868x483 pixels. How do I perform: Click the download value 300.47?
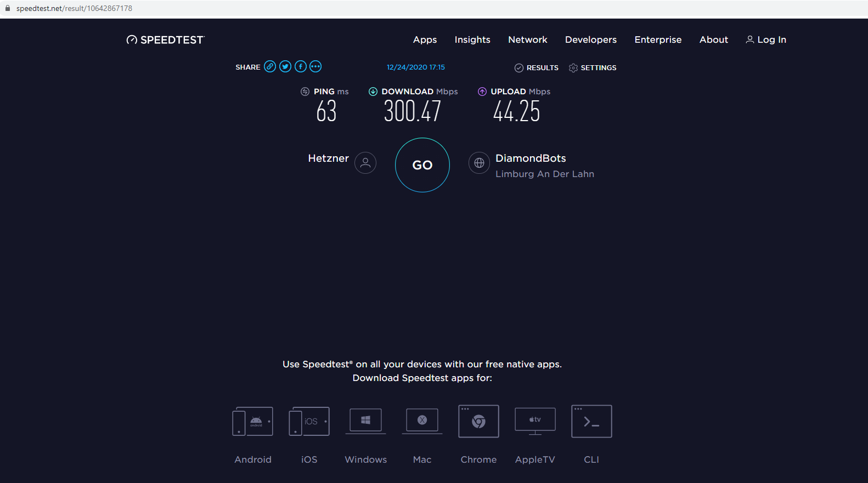coord(413,111)
